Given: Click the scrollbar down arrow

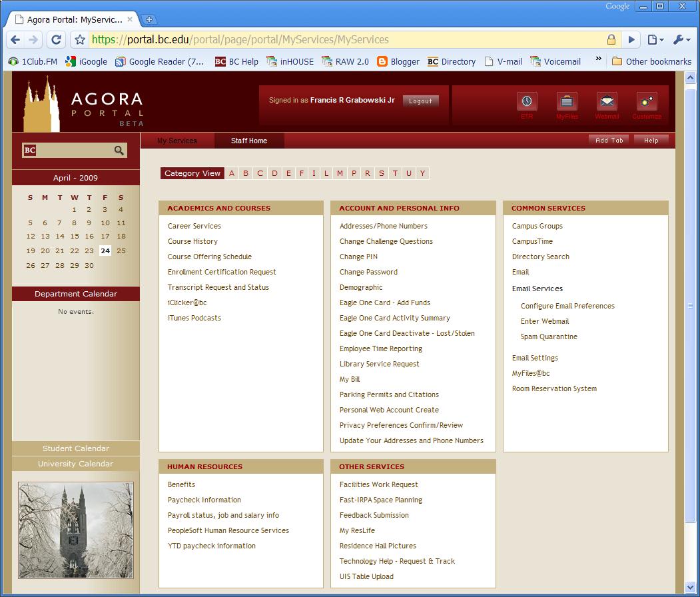Looking at the screenshot, I should coord(690,587).
